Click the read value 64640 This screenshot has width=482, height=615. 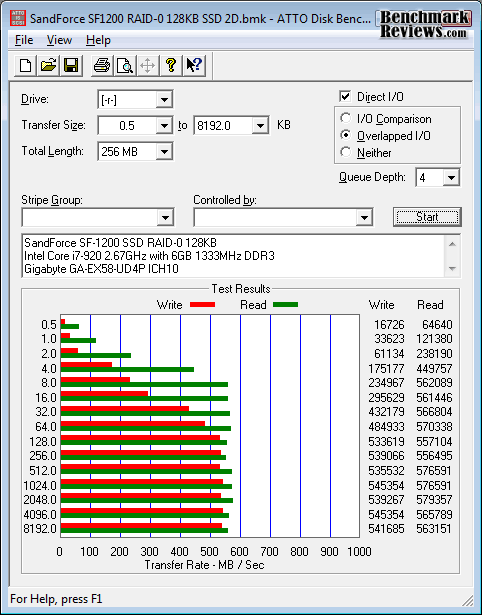pyautogui.click(x=437, y=325)
